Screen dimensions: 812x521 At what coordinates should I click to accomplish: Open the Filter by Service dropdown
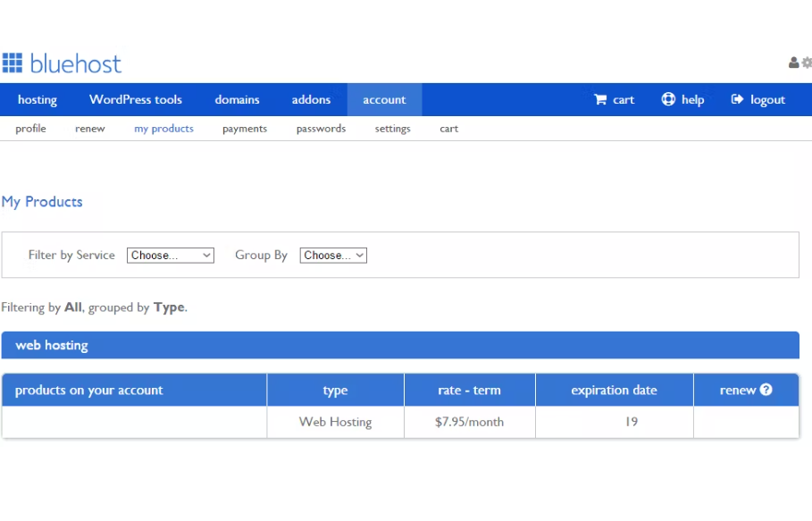pyautogui.click(x=171, y=256)
